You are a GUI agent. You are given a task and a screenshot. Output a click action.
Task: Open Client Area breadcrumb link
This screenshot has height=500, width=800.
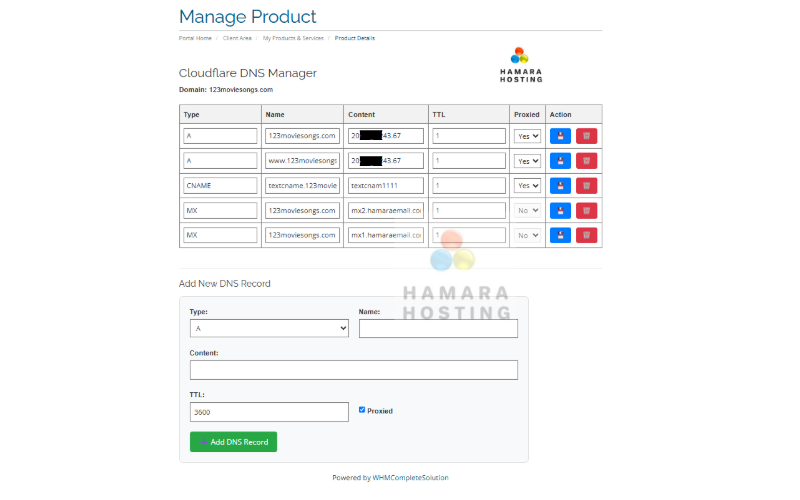(x=237, y=38)
